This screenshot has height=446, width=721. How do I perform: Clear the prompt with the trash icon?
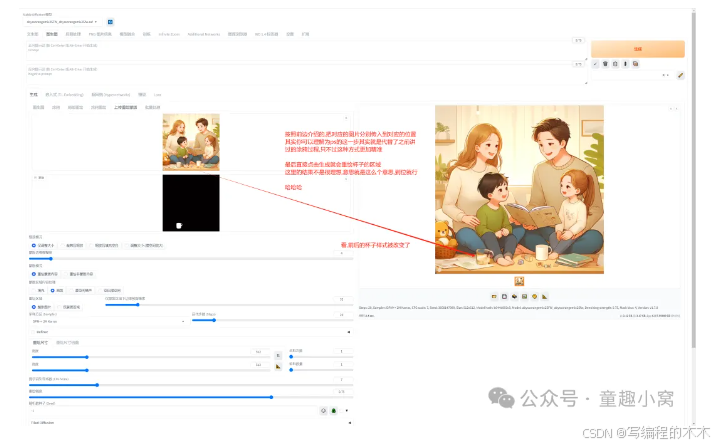[606, 64]
